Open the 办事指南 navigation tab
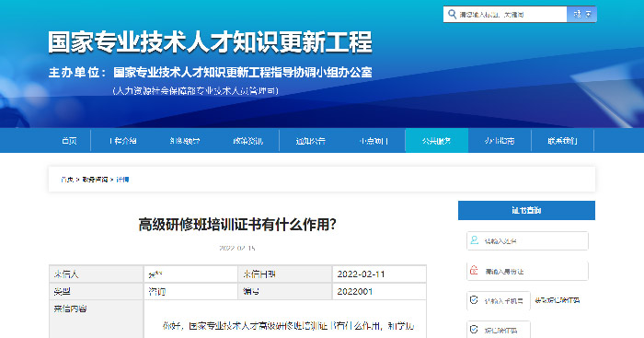644x338 pixels. point(500,141)
